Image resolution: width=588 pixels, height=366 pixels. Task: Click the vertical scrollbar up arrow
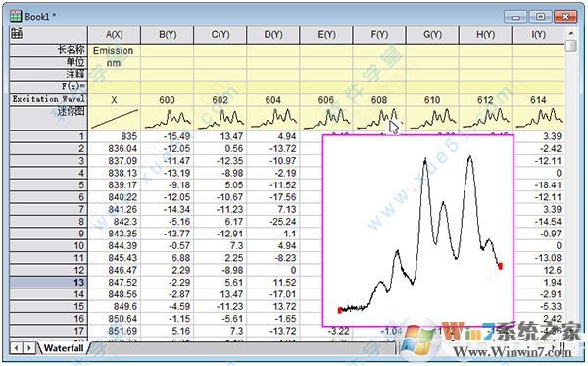(571, 33)
